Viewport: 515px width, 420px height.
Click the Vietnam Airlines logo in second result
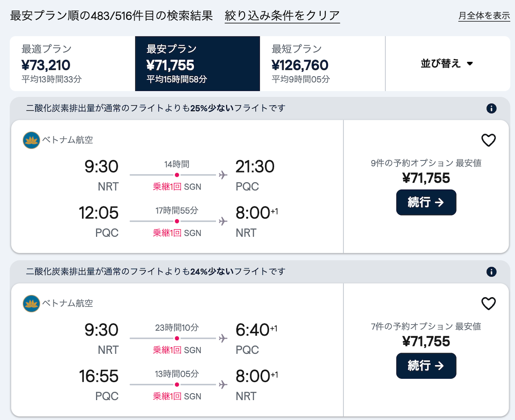coord(31,303)
